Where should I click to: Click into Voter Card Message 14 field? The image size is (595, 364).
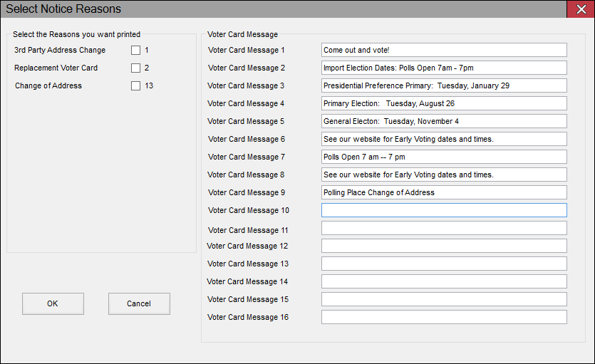coord(443,281)
